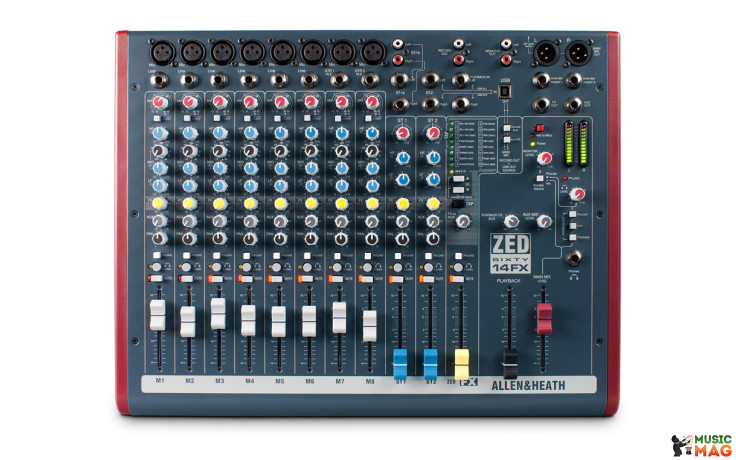Click the ST1 black balance knob

(402, 239)
